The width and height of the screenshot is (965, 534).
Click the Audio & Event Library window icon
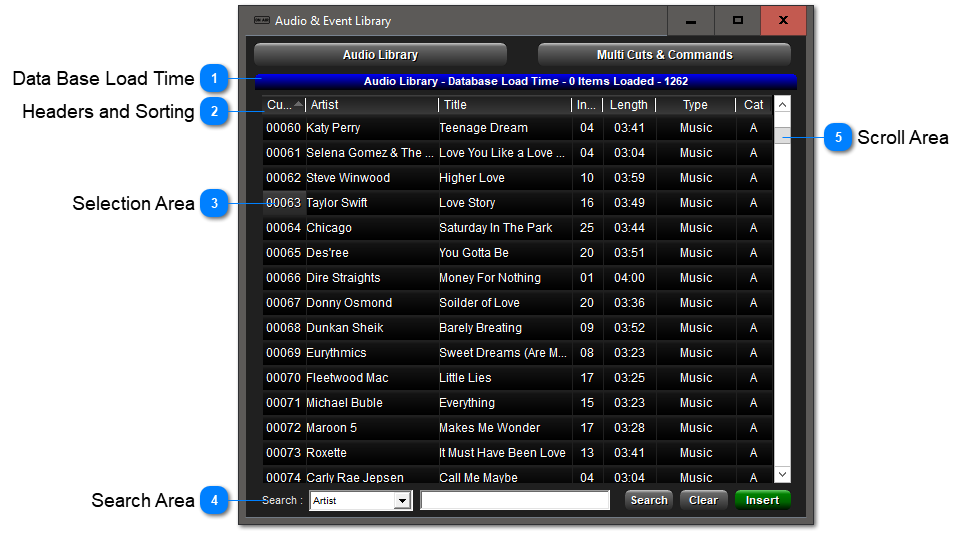(x=262, y=20)
